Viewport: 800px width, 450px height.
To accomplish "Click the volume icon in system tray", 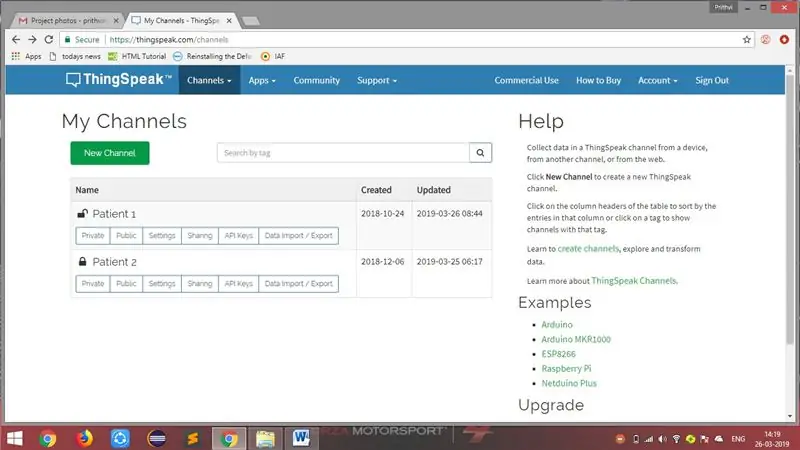I will pos(662,439).
